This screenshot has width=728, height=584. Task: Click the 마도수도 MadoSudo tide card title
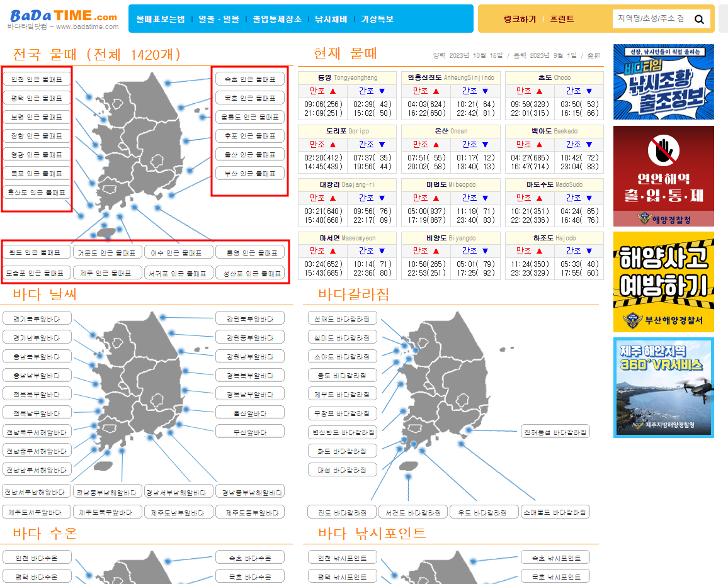click(554, 184)
